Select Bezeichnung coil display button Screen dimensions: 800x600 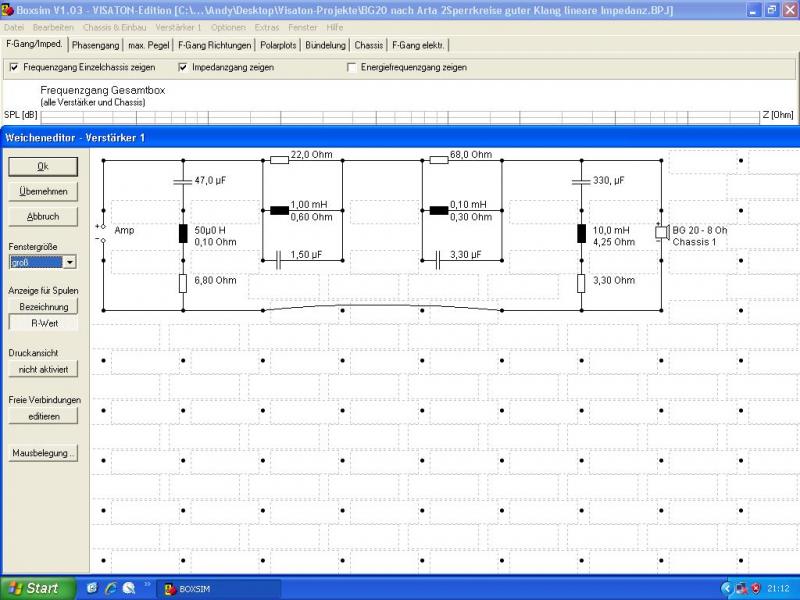click(x=43, y=307)
